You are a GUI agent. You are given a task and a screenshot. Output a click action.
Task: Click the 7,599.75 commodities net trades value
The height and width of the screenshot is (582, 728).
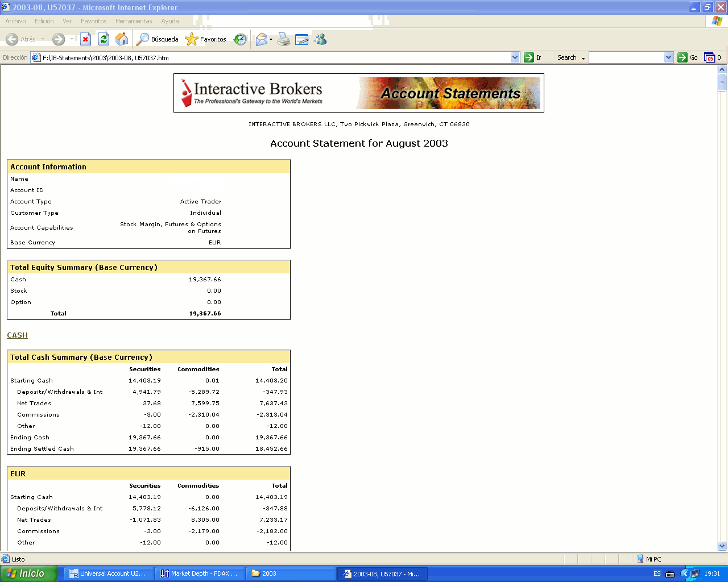pyautogui.click(x=205, y=404)
